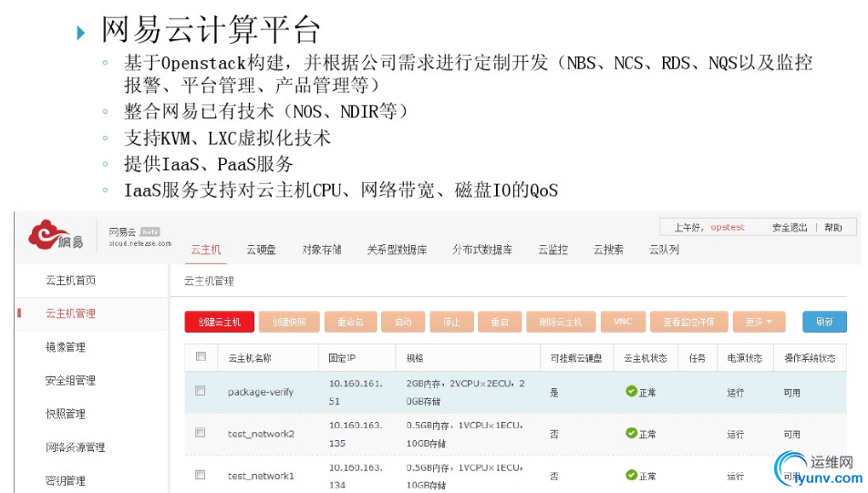The image size is (868, 493).
Task: Select 云主机管理 in sidebar
Action: [x=70, y=313]
